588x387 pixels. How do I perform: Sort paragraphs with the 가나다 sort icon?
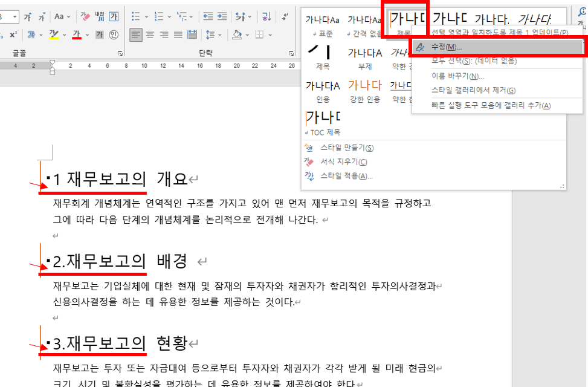[266, 16]
